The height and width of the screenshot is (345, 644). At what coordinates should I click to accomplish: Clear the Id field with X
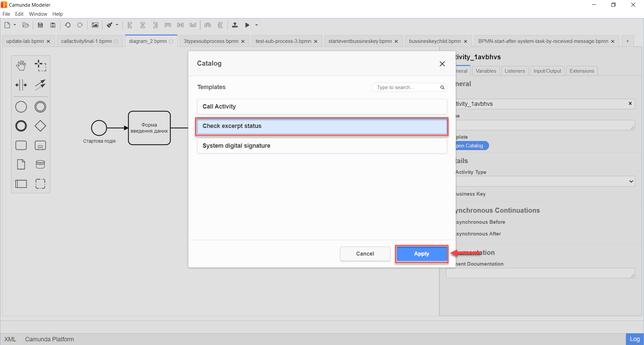630,103
